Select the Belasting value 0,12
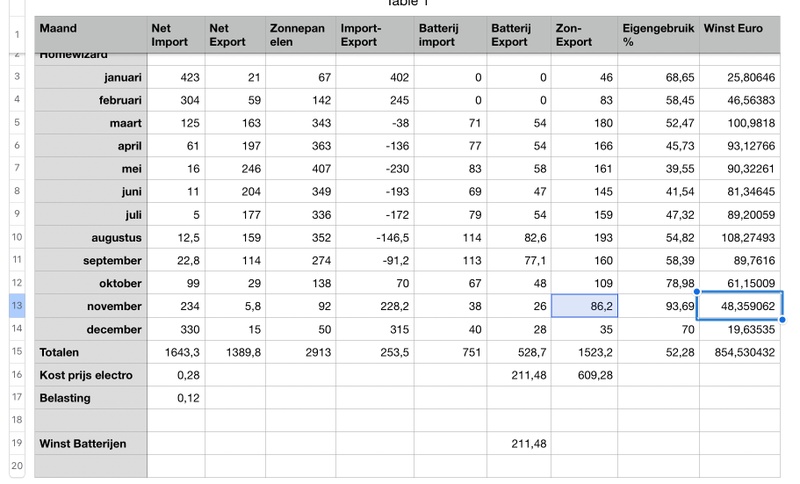800x484 pixels. pyautogui.click(x=176, y=398)
